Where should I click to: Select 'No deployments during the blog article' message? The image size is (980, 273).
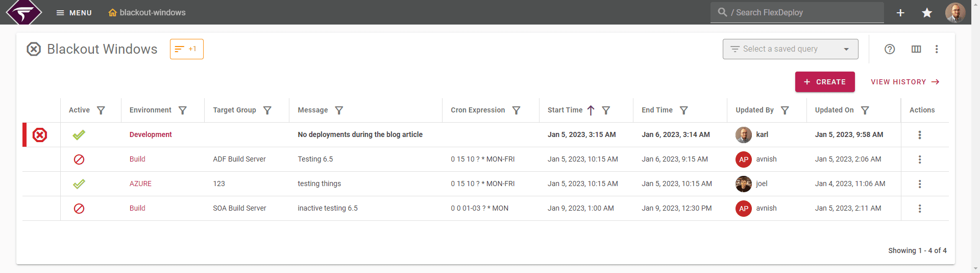pyautogui.click(x=360, y=134)
